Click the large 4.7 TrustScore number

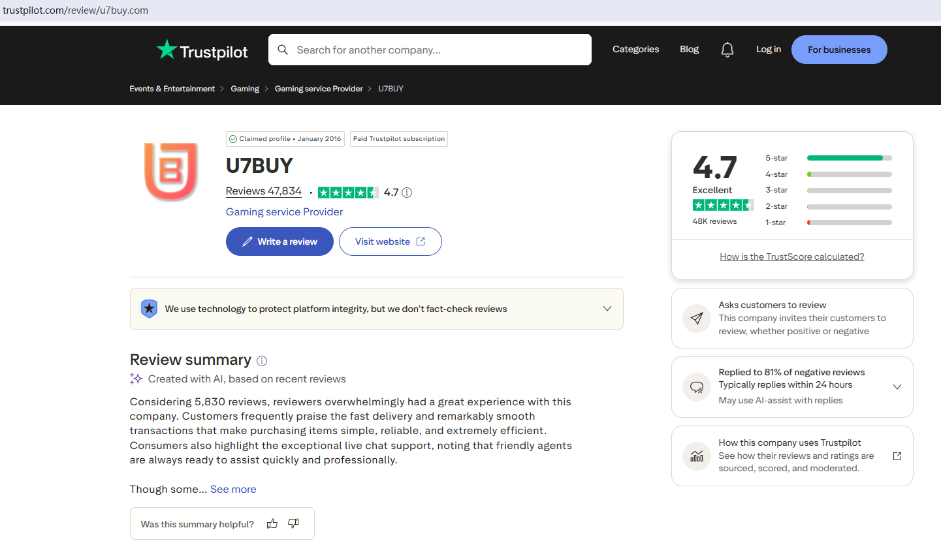pos(714,168)
